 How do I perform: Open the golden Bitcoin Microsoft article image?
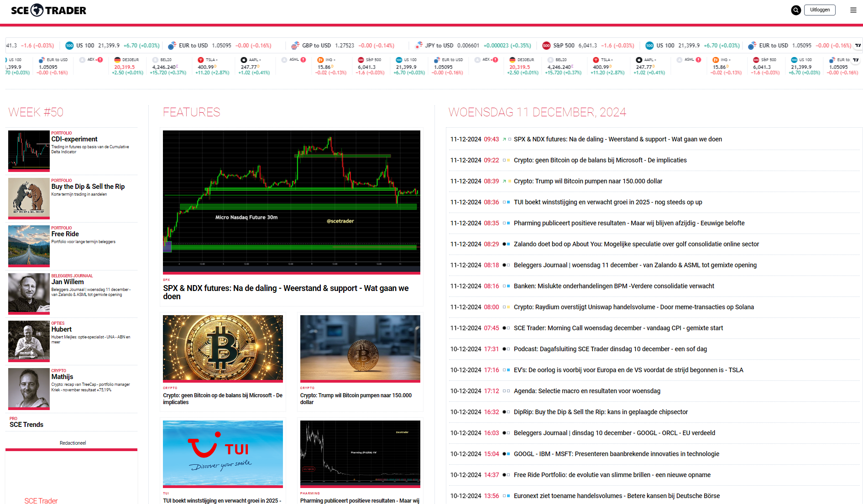click(223, 348)
